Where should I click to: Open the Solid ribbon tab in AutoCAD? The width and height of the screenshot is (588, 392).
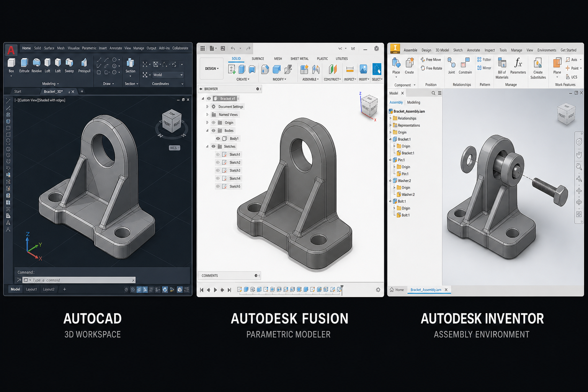38,48
